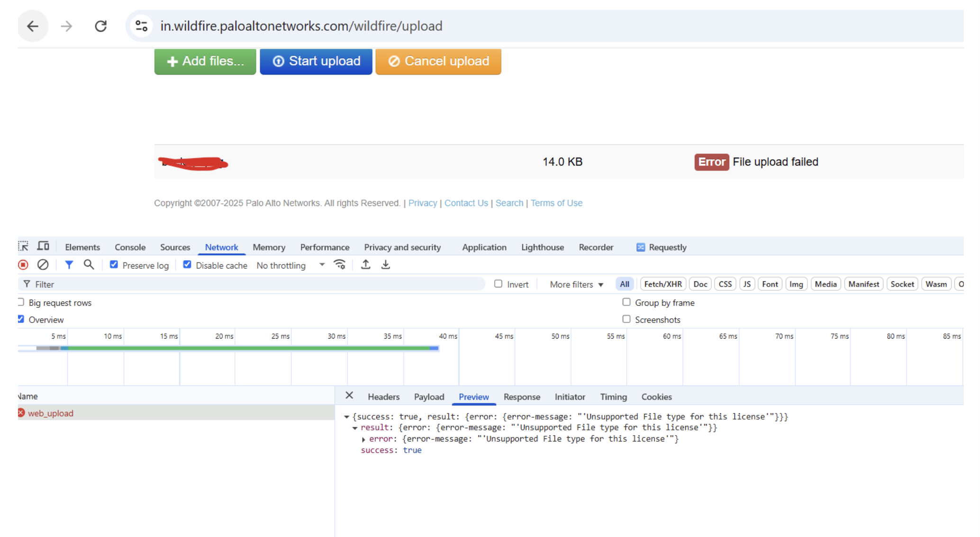
Task: Open the Response tab of request
Action: pos(521,397)
